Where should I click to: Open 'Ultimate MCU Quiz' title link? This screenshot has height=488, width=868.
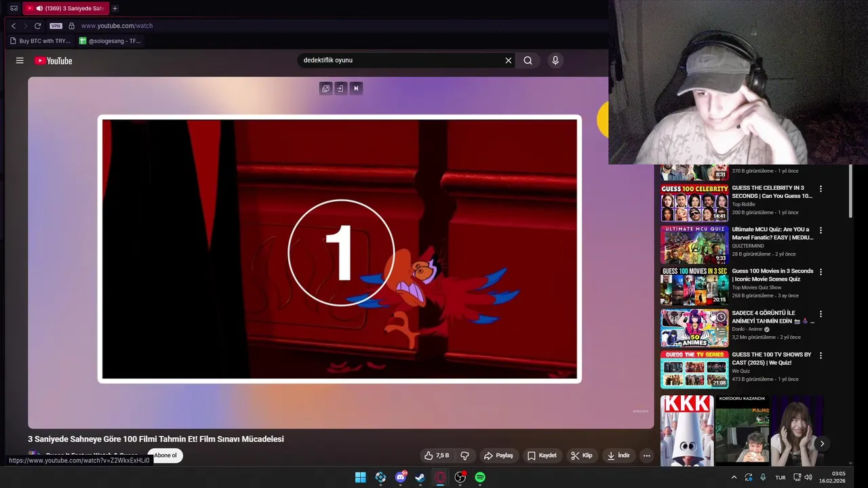772,234
